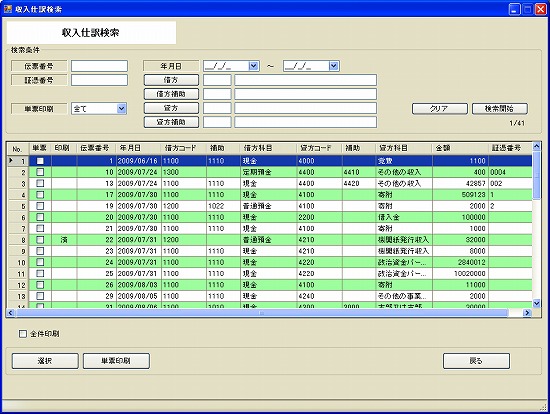Sort by the 金額 column header
The width and height of the screenshot is (550, 414).
pos(460,148)
